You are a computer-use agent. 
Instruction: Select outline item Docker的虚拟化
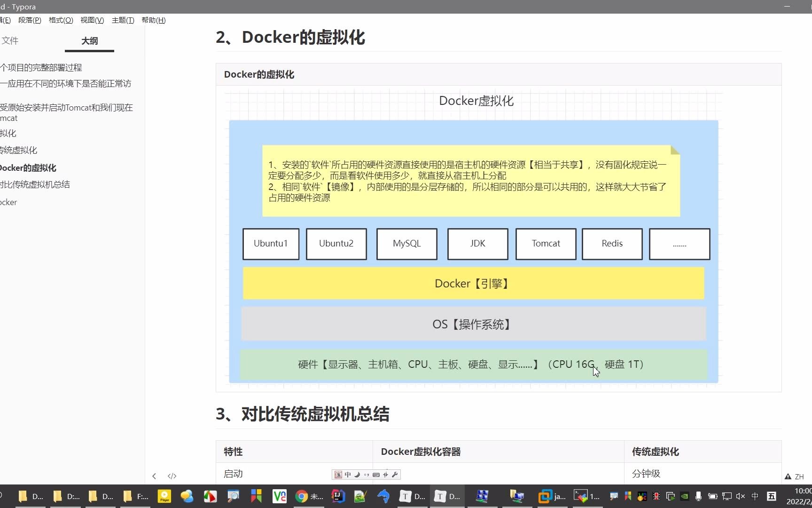click(x=28, y=168)
